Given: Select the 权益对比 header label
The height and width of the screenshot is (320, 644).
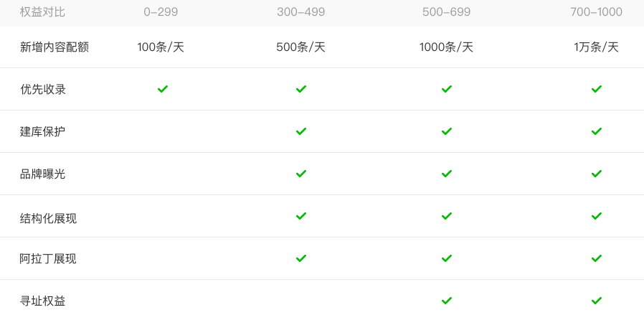Looking at the screenshot, I should pyautogui.click(x=42, y=12).
